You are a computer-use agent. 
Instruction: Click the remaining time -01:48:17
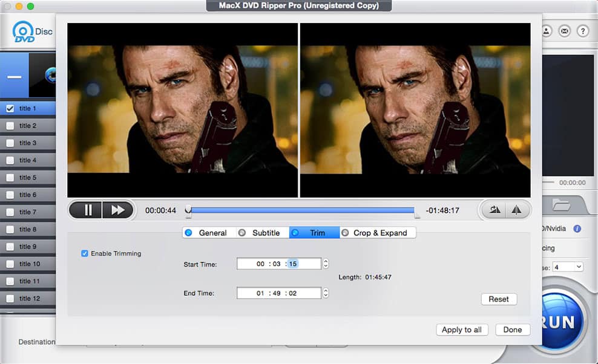coord(442,210)
